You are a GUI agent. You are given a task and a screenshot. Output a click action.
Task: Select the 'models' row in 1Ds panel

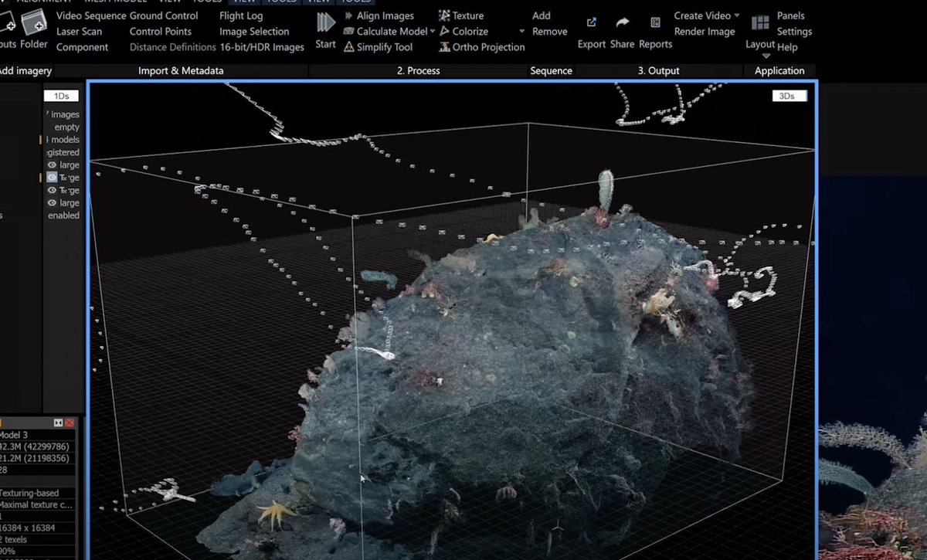pyautogui.click(x=64, y=140)
